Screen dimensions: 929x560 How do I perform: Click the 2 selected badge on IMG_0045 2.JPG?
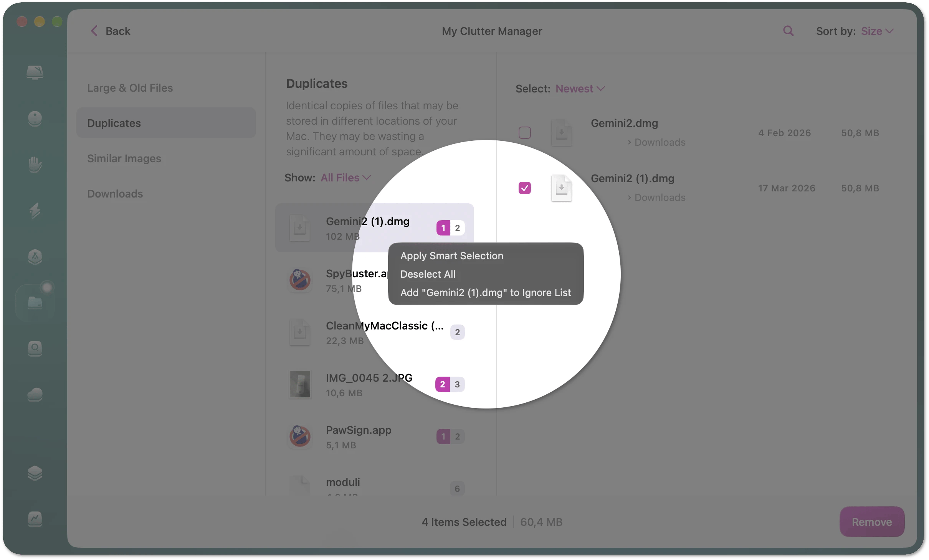click(x=442, y=384)
